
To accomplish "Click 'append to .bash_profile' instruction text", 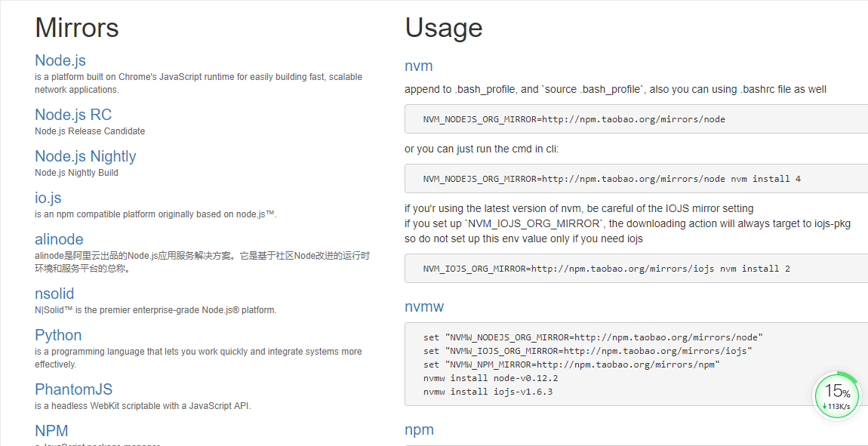I will click(x=616, y=89).
